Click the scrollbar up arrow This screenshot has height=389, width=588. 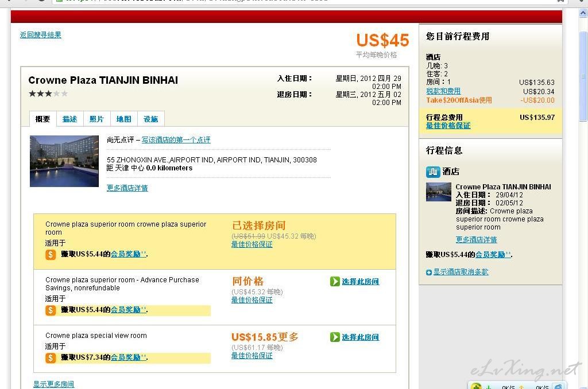(x=583, y=14)
